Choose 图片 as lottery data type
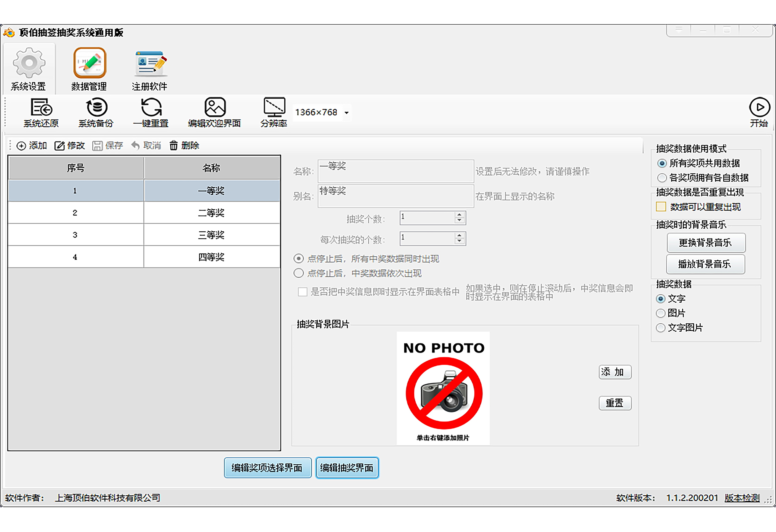The width and height of the screenshot is (776, 532). 661,313
